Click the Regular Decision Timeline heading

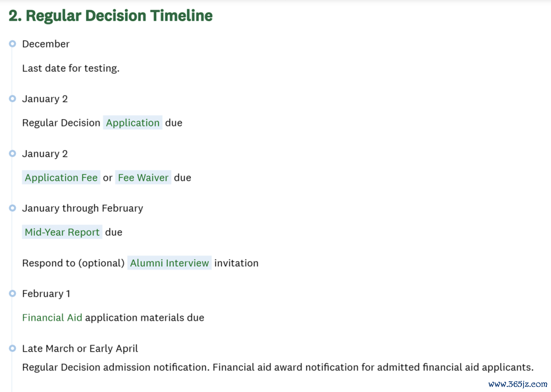pos(110,16)
